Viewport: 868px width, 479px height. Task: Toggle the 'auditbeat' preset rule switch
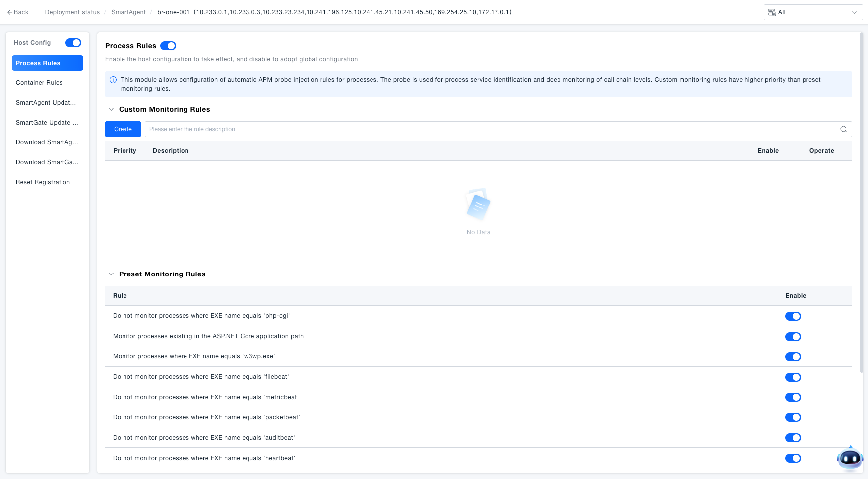(793, 438)
